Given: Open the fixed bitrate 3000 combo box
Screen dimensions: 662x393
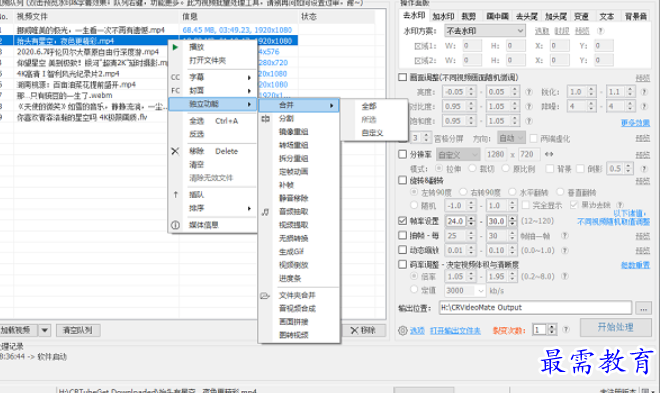Looking at the screenshot, I should [x=465, y=290].
